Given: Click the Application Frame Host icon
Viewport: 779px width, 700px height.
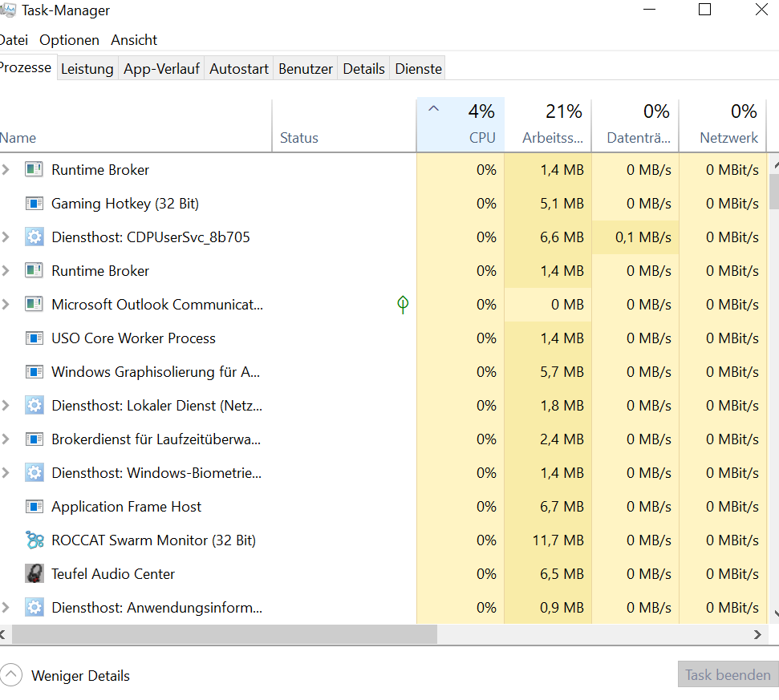Looking at the screenshot, I should [34, 507].
